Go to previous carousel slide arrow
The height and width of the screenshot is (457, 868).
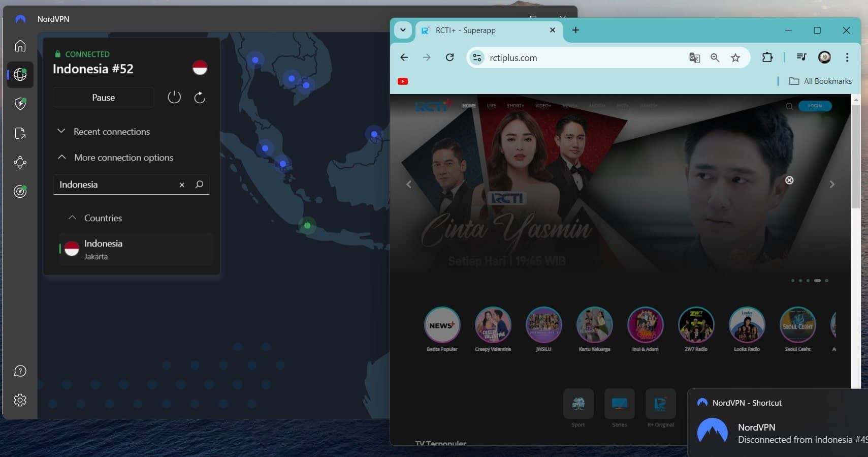click(409, 185)
